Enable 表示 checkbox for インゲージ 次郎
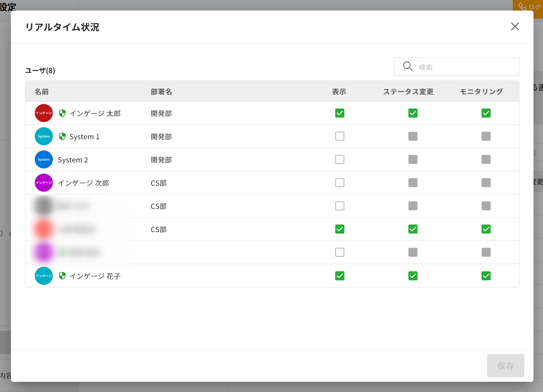This screenshot has height=392, width=543. (340, 183)
